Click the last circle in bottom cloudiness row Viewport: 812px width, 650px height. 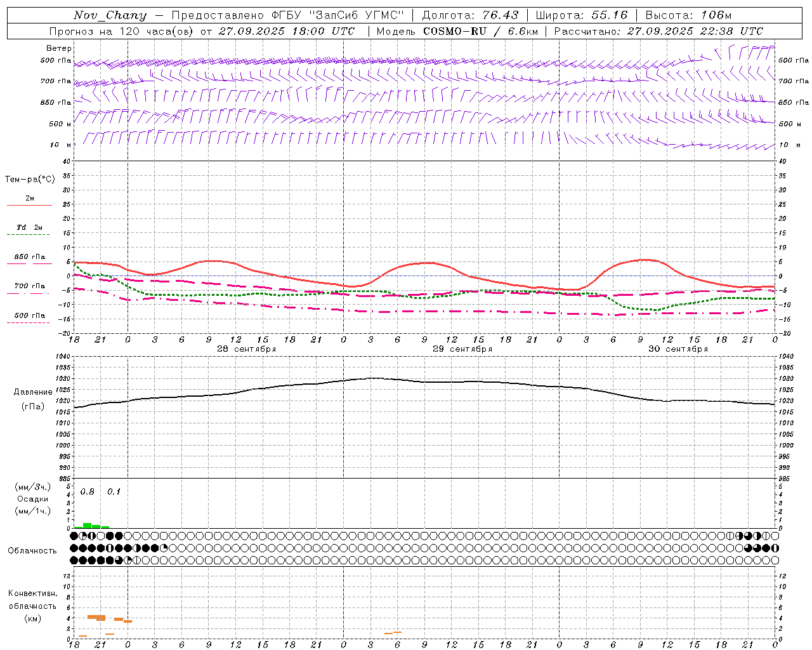775,560
